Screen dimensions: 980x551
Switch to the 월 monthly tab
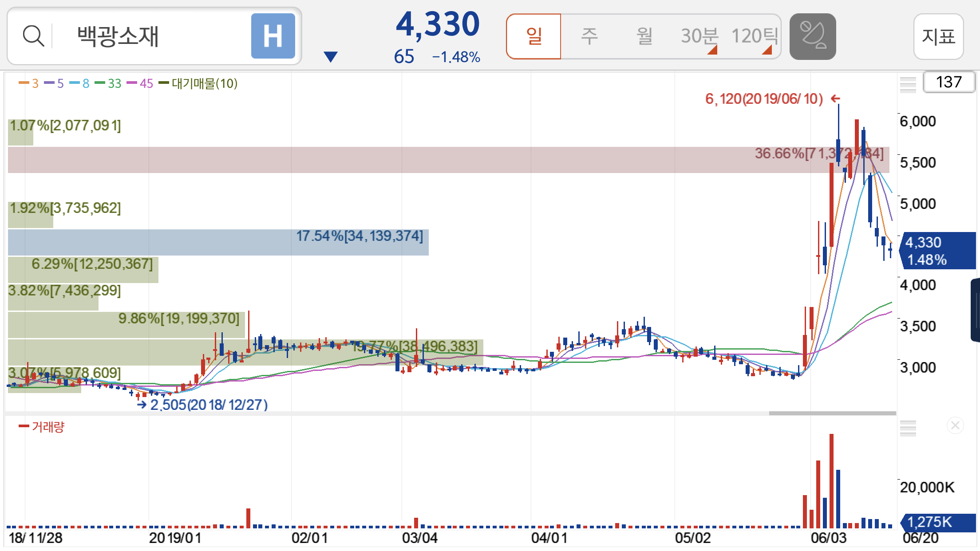(x=644, y=36)
